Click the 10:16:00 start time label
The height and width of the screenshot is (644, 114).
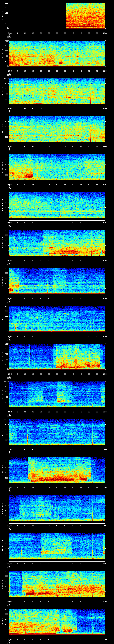9,298
